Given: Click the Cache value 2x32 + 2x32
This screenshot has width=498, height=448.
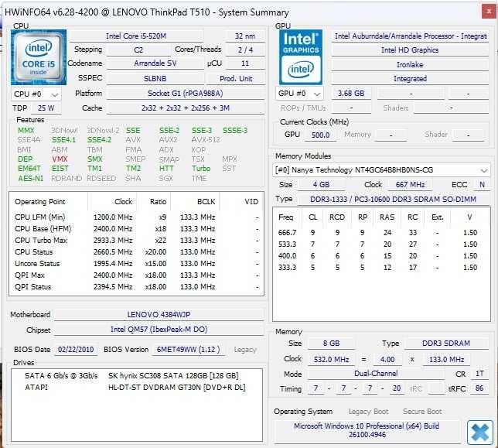Looking at the screenshot, I should click(x=186, y=108).
